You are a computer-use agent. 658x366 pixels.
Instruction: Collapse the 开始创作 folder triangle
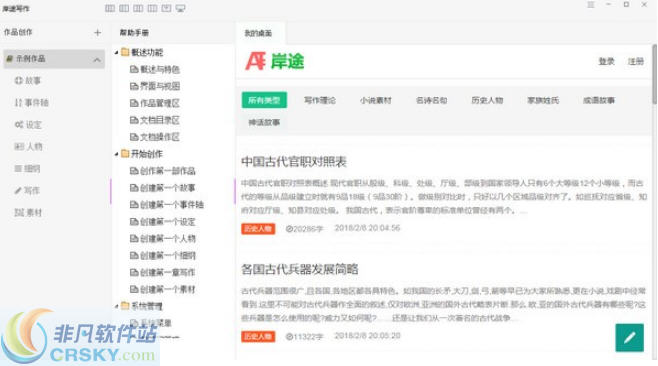pos(117,154)
